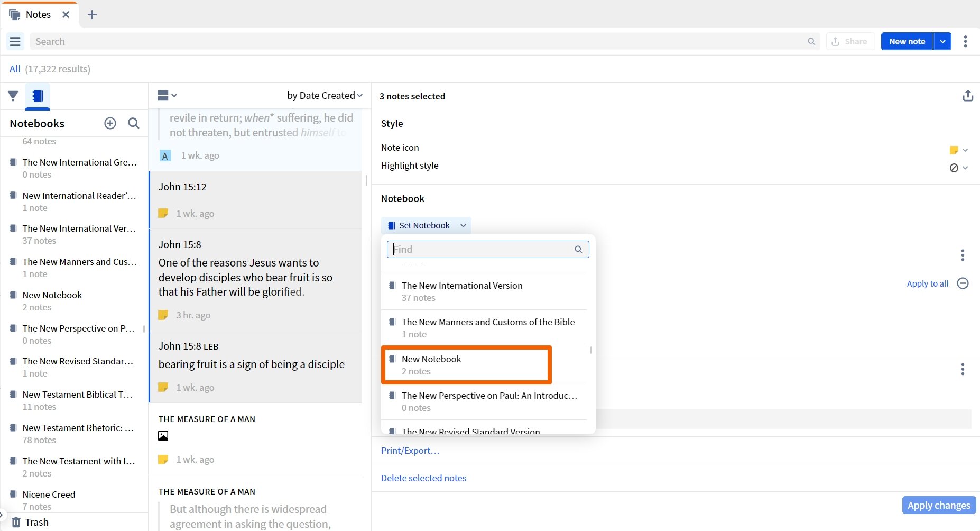Image resolution: width=980 pixels, height=531 pixels.
Task: Click Apply to all link
Action: 927,283
